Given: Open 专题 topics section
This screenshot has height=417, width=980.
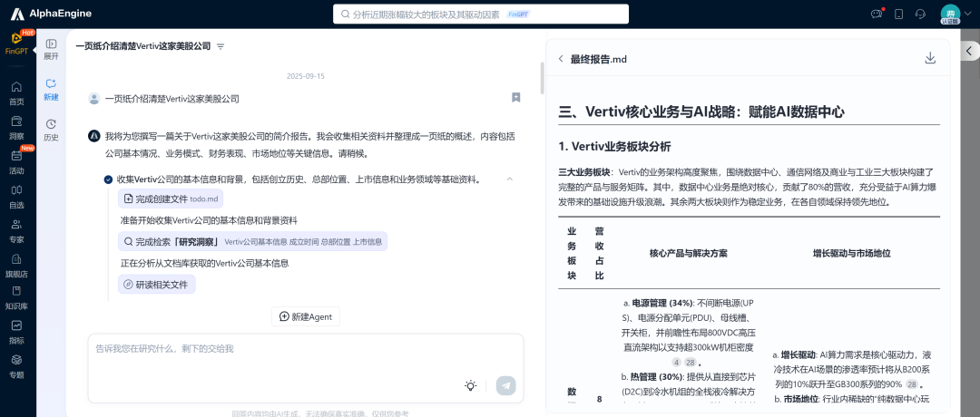Looking at the screenshot, I should tap(17, 366).
